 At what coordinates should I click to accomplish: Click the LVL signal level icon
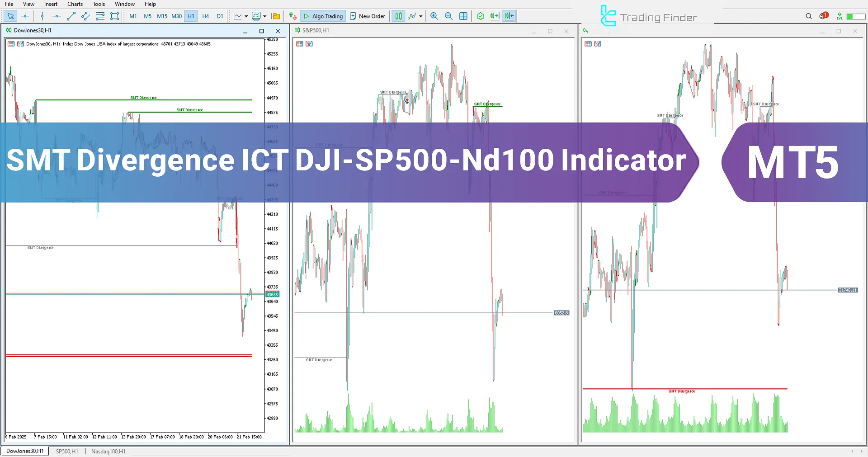click(840, 16)
